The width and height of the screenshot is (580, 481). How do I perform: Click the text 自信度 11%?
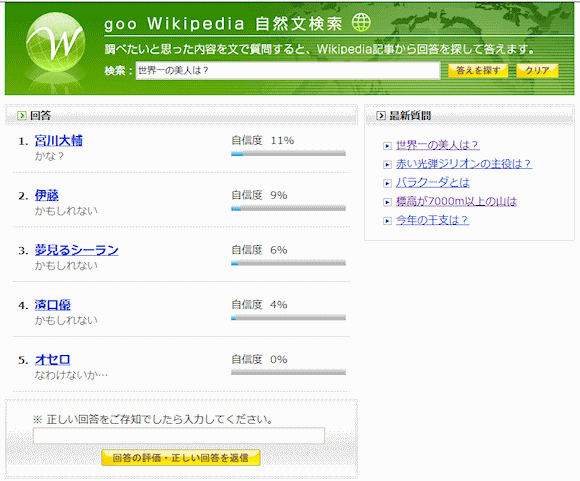click(x=263, y=141)
